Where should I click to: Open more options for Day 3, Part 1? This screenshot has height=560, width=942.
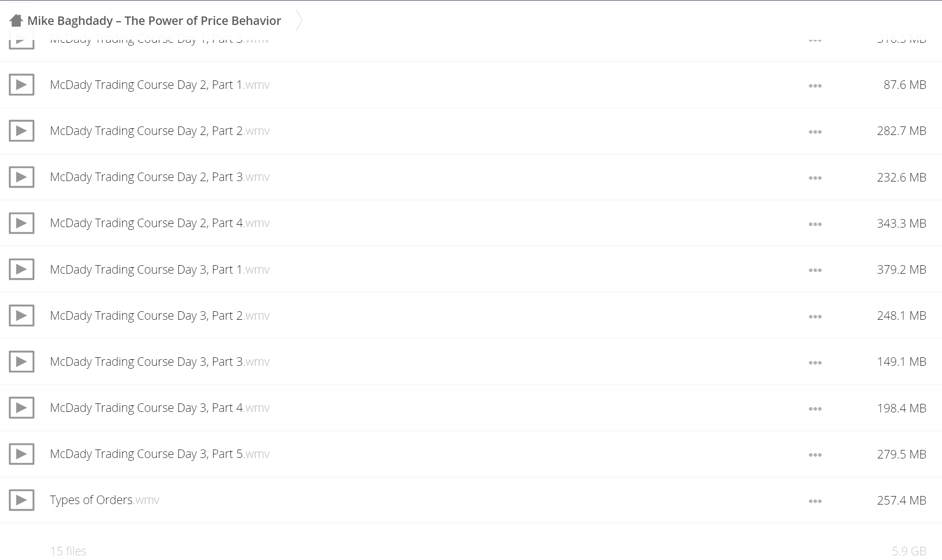(815, 270)
